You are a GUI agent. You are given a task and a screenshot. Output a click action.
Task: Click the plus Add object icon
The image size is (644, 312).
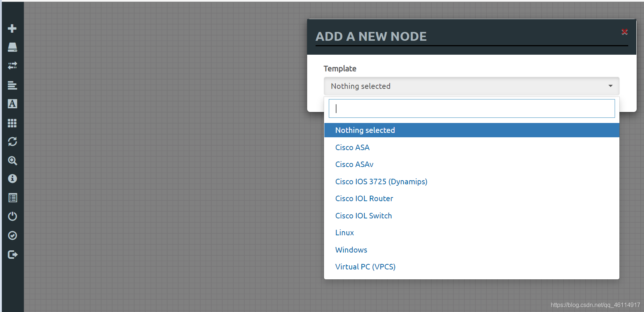(x=12, y=28)
